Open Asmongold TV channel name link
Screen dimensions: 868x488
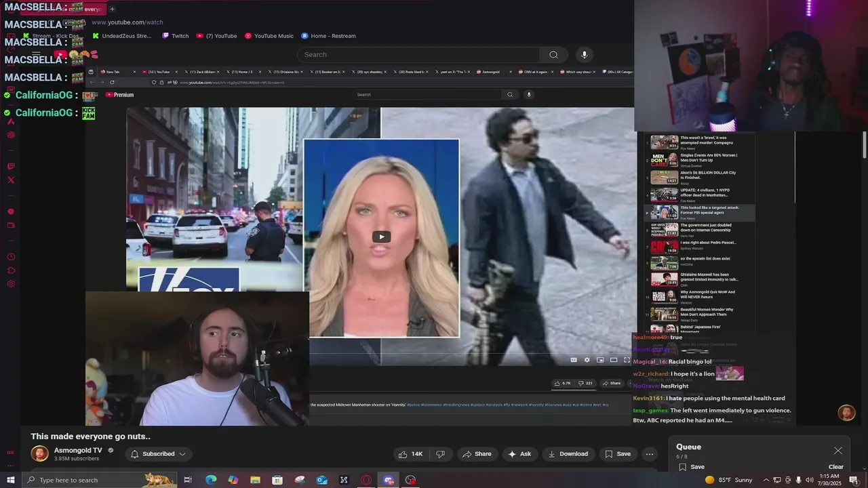[78, 451]
